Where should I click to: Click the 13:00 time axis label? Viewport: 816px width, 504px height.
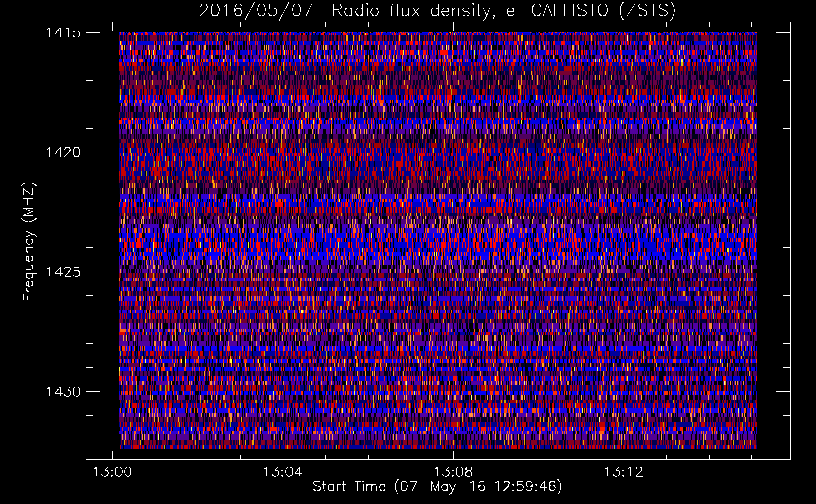[112, 472]
